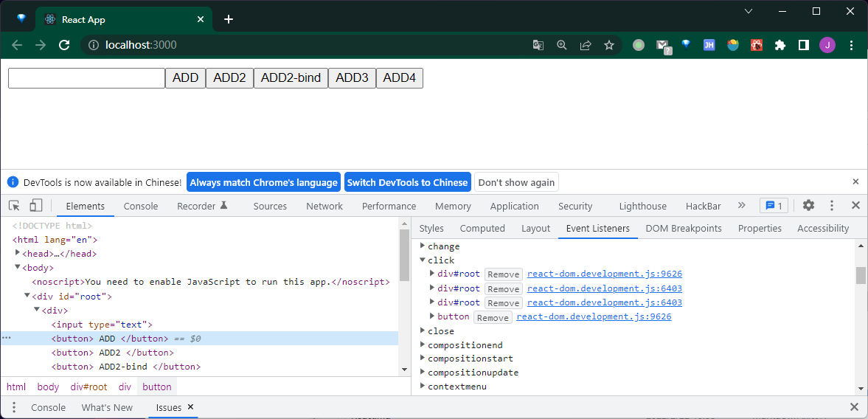Open the Lighthouse panel tab
This screenshot has width=868, height=419.
(x=642, y=206)
